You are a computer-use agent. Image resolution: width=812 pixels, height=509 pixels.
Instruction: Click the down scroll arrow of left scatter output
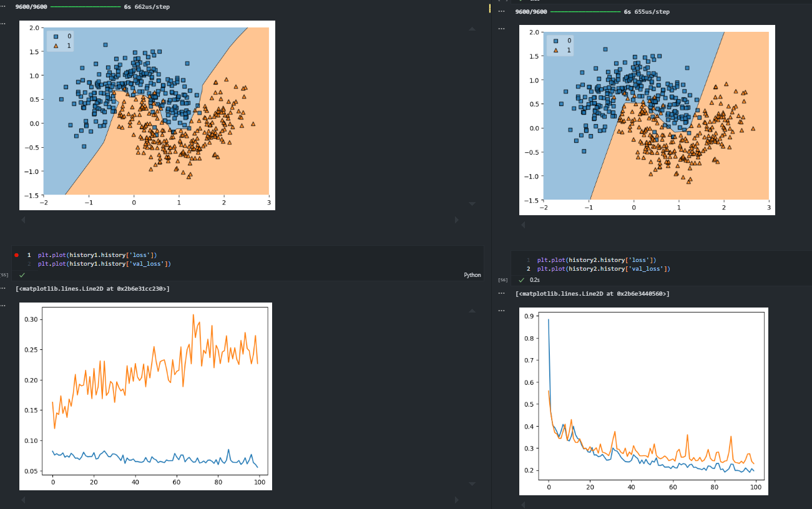click(472, 203)
